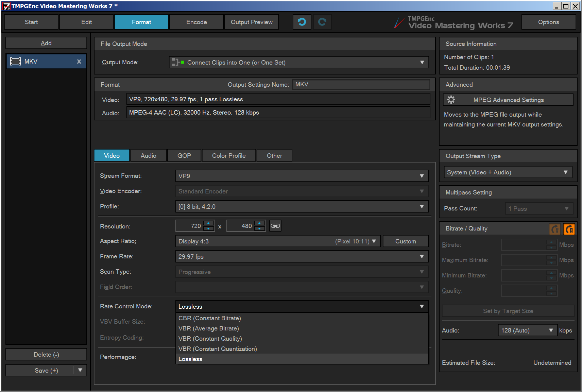The width and height of the screenshot is (582, 392).
Task: Toggle the resolution aspect link icon
Action: click(x=275, y=226)
